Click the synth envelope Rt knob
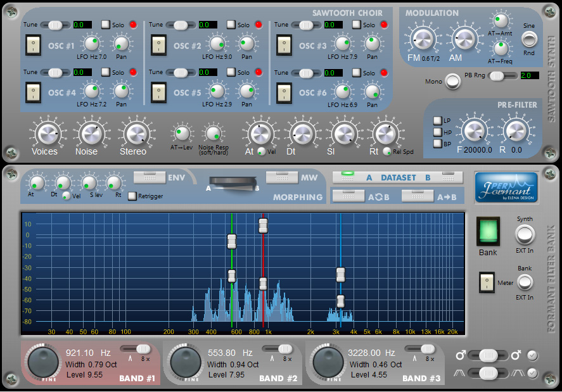The height and width of the screenshot is (392, 562). click(386, 134)
